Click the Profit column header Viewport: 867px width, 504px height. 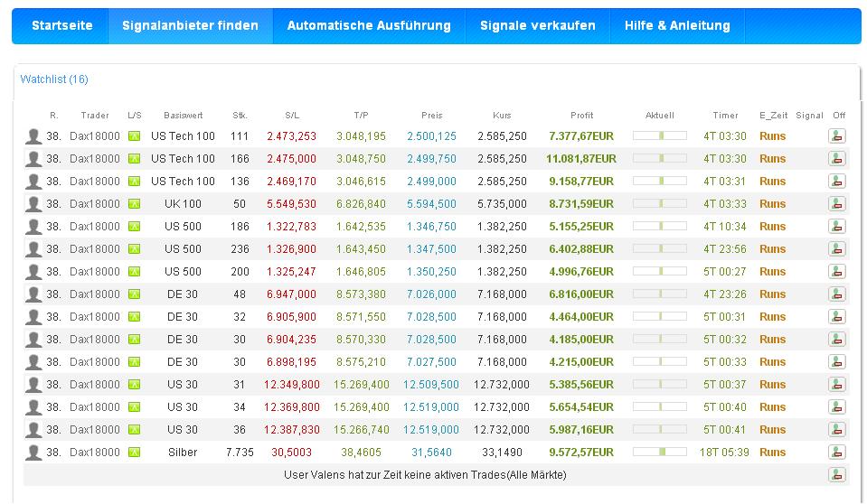(x=581, y=116)
